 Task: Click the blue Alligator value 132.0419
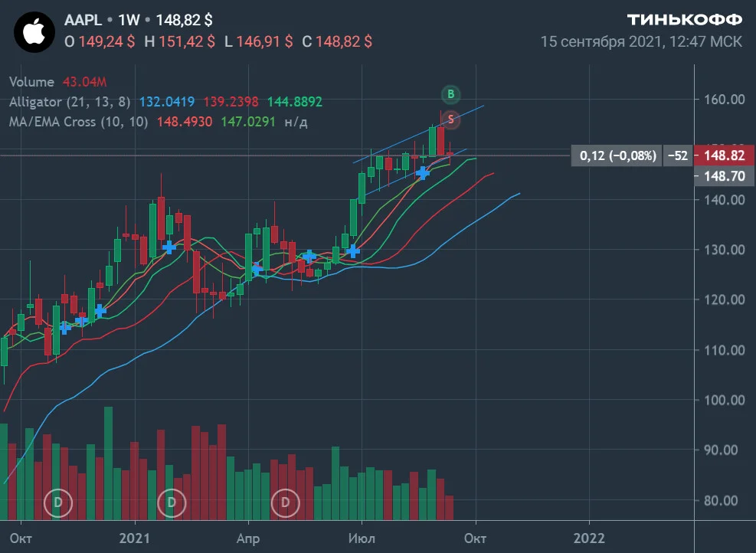click(x=167, y=102)
